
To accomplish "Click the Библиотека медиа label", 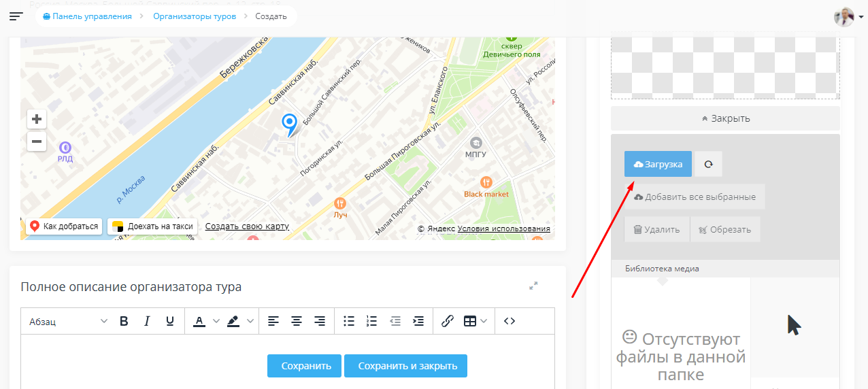I will 662,269.
